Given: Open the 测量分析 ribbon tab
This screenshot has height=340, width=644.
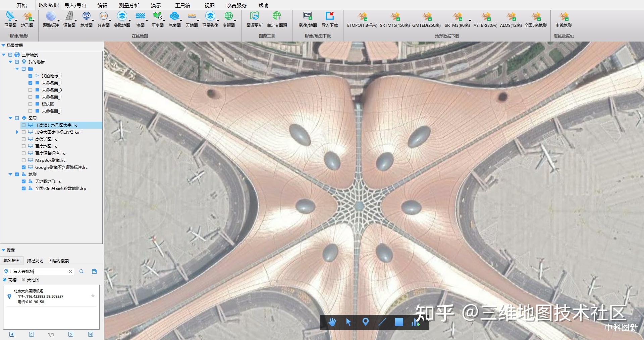Looking at the screenshot, I should coord(129,5).
